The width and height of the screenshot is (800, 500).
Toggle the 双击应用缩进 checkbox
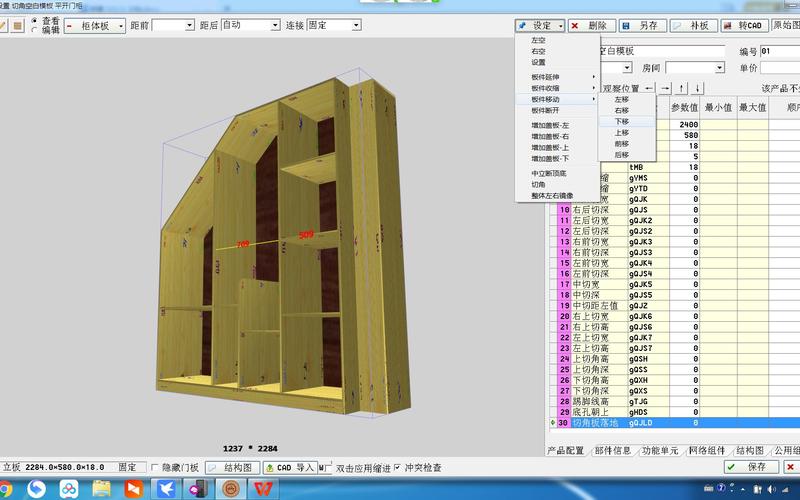(x=328, y=467)
